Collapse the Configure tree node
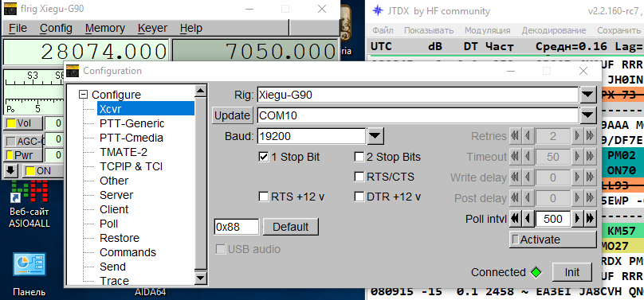This screenshot has width=644, height=300. pos(84,95)
